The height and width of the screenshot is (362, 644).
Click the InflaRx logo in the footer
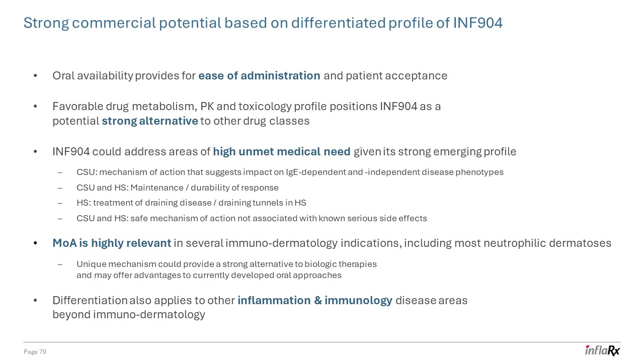(x=602, y=350)
